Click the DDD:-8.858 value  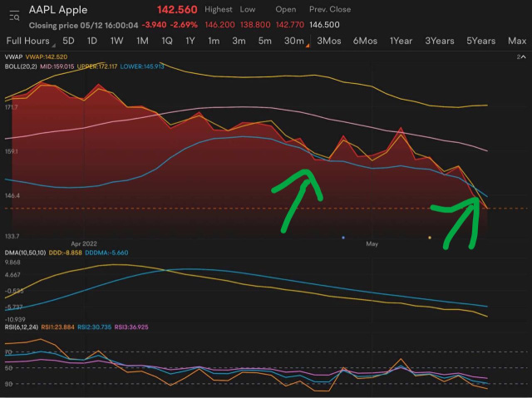point(65,253)
